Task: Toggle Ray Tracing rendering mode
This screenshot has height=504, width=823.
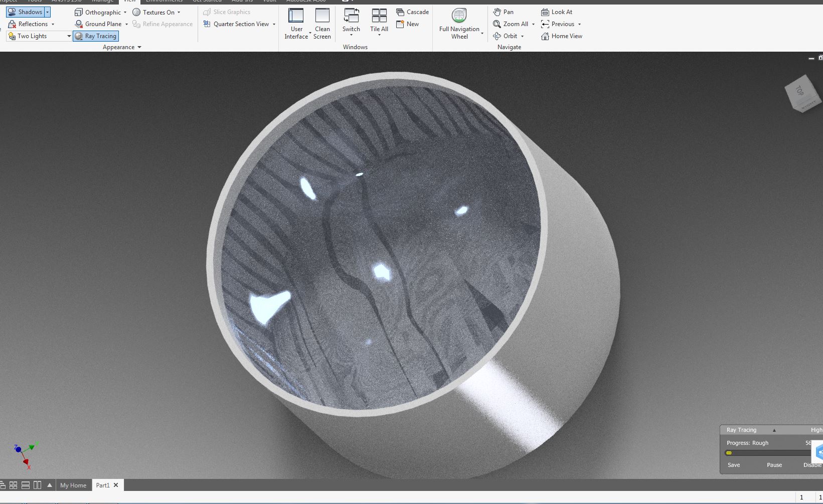Action: coord(96,36)
